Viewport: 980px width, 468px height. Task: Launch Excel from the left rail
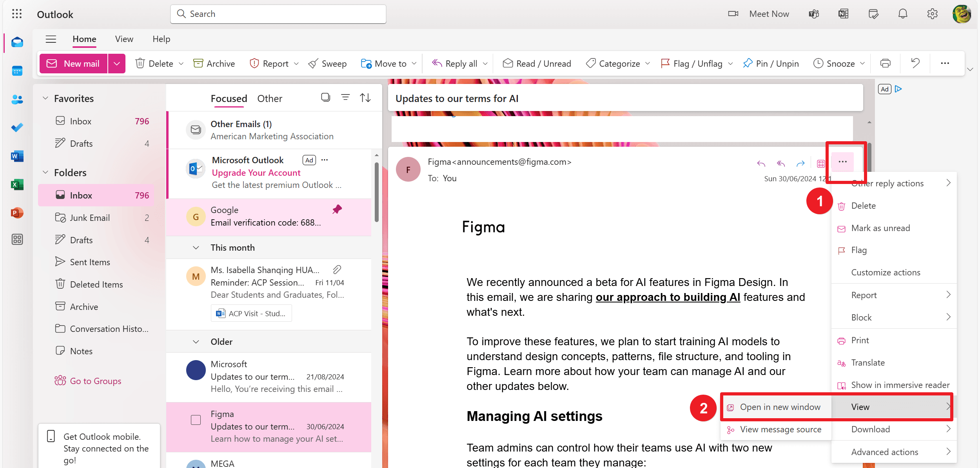[17, 184]
